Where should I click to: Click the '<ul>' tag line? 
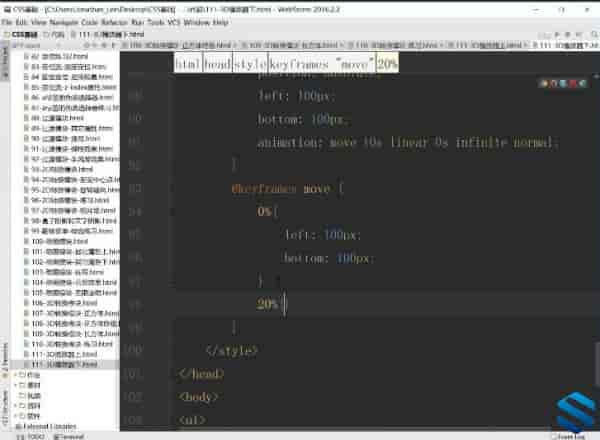(x=192, y=420)
